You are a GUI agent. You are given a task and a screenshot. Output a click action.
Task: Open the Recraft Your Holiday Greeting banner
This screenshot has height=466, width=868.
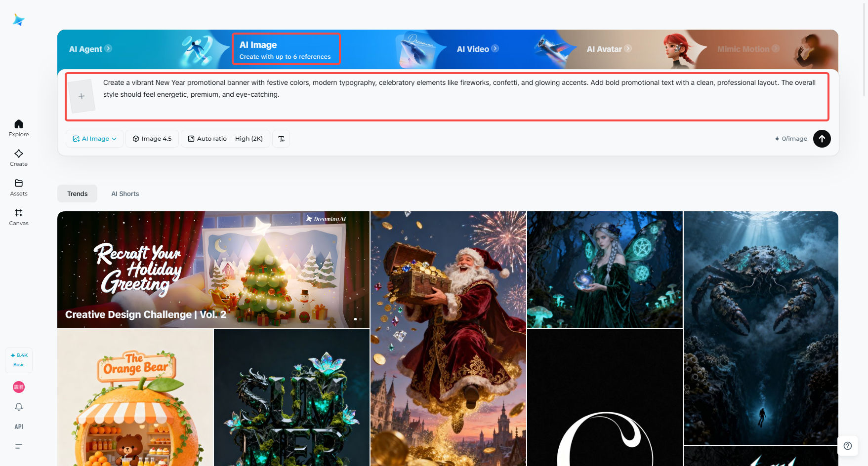point(213,270)
